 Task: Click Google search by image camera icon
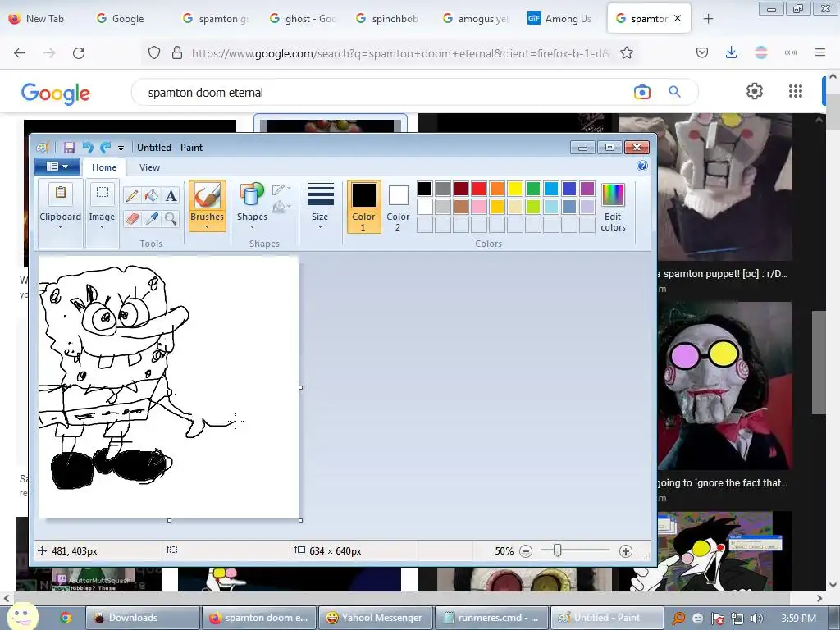[x=642, y=92]
